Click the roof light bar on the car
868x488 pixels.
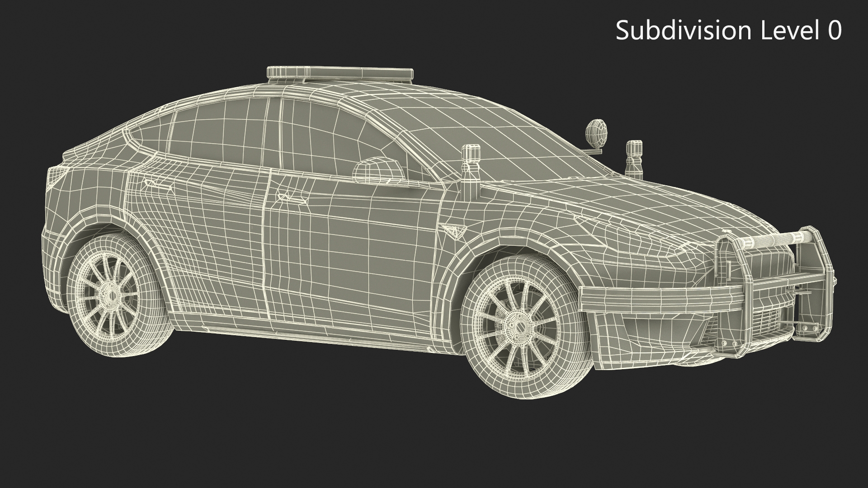[x=340, y=75]
